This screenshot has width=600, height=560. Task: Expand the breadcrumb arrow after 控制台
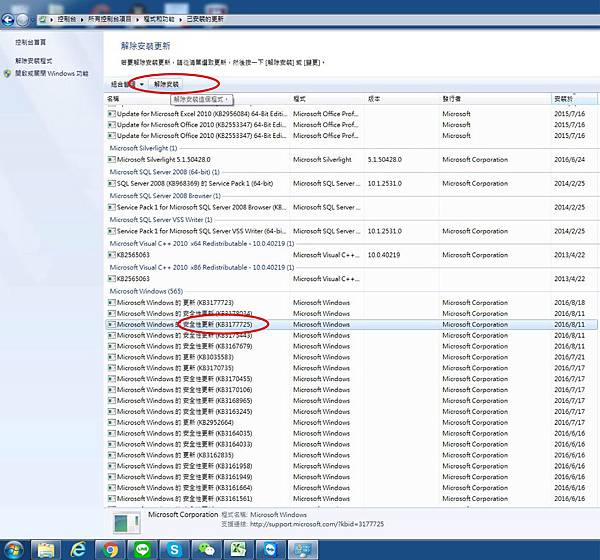tap(82, 20)
